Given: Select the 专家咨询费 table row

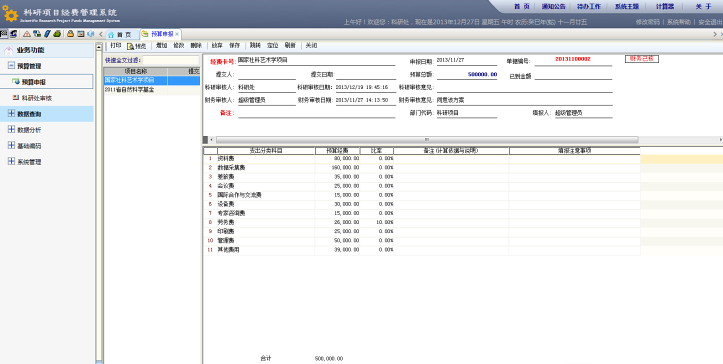Looking at the screenshot, I should point(421,213).
